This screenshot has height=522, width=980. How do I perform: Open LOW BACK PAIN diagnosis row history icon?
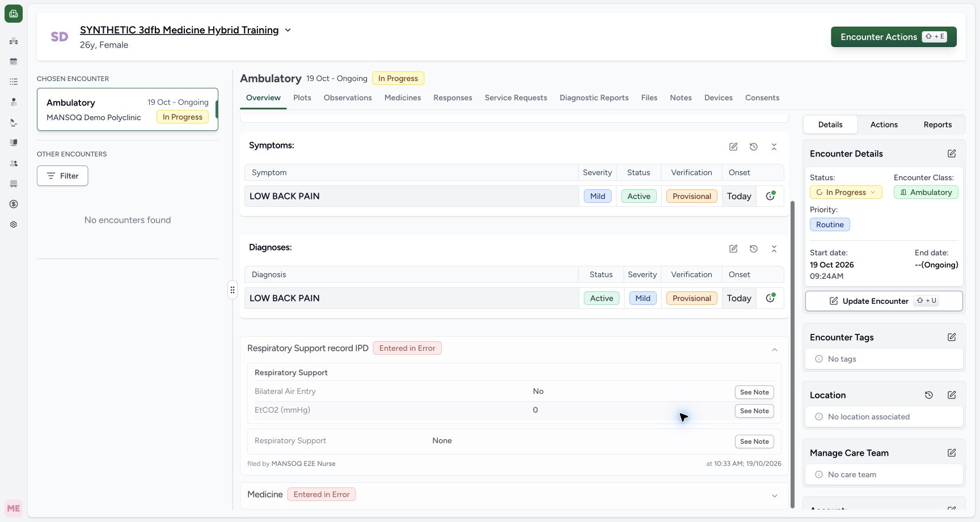coord(770,298)
